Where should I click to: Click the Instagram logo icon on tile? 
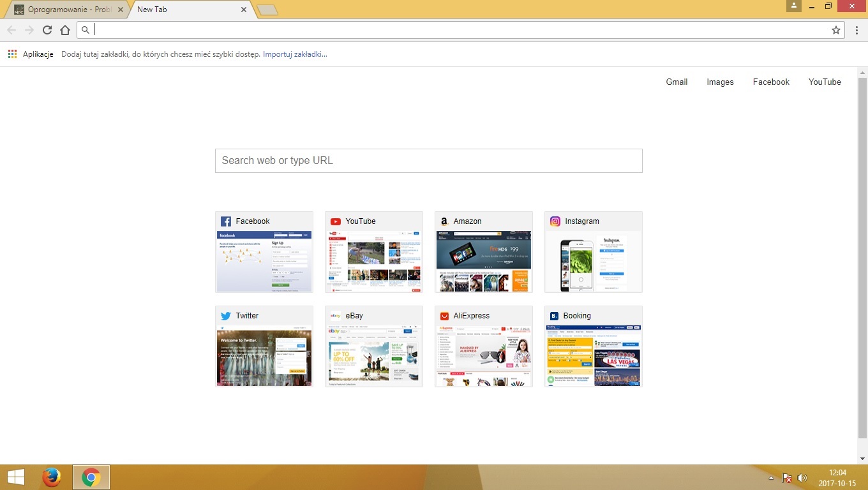coord(555,221)
